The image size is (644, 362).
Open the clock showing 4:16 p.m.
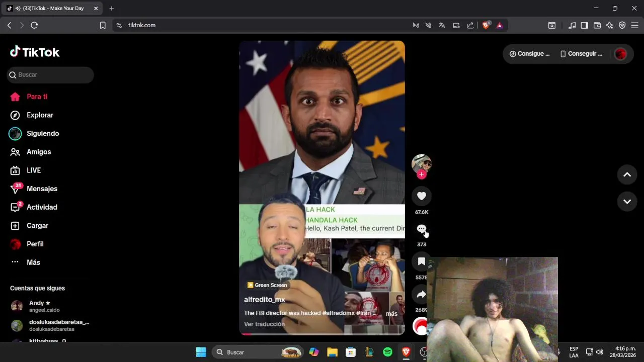pyautogui.click(x=622, y=352)
